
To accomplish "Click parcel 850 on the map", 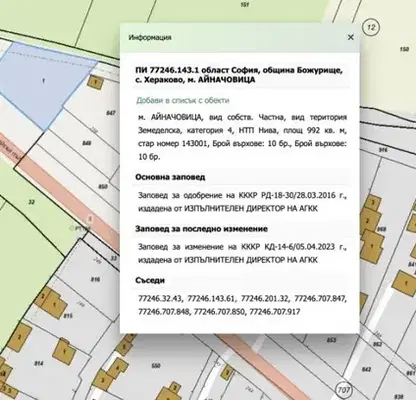I will [103, 187].
